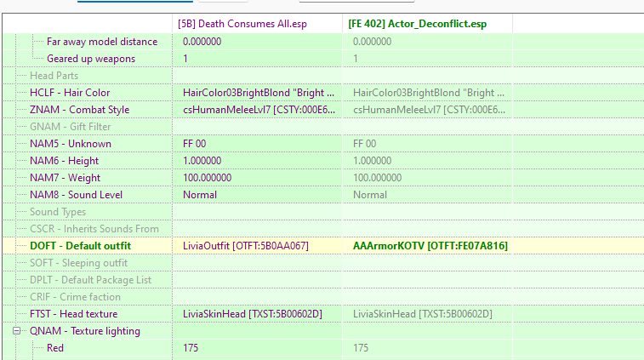Click Actor_Deconflict csHumanMeleeLvl7 value
This screenshot has width=644, height=360.
[427, 110]
